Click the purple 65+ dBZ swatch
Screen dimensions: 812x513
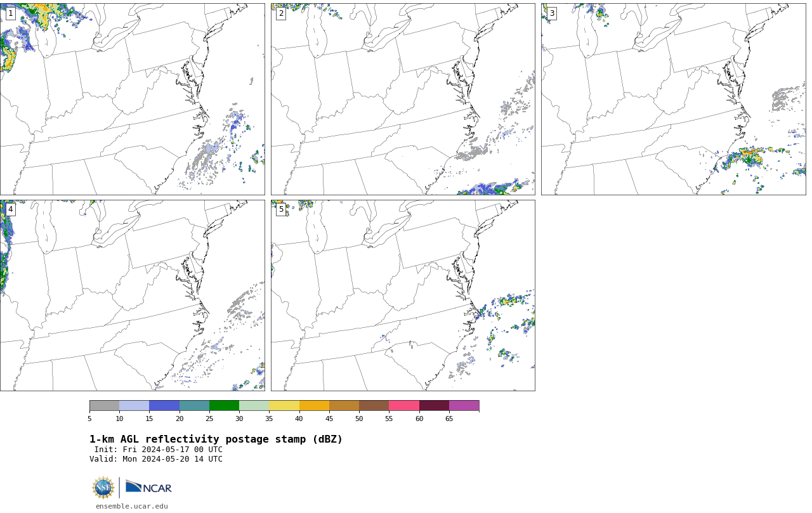(464, 406)
